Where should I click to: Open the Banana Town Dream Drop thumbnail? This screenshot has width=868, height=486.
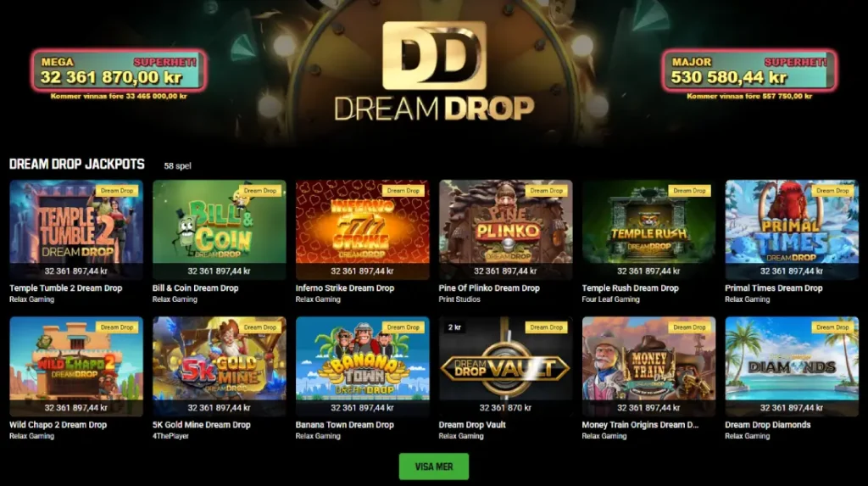(363, 366)
